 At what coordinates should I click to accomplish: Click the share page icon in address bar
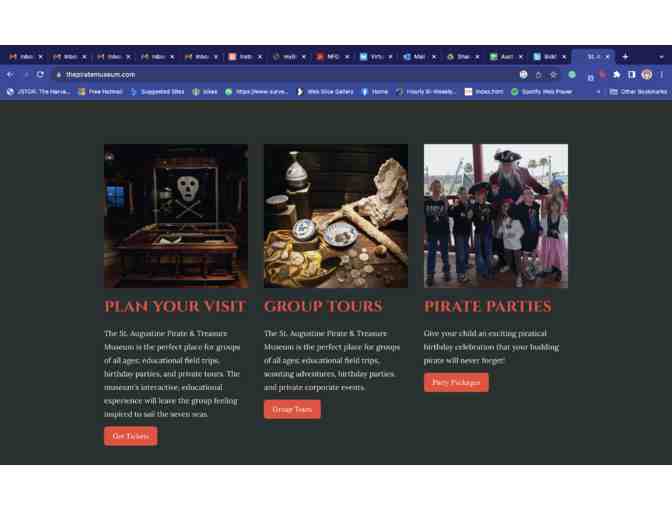tap(539, 75)
